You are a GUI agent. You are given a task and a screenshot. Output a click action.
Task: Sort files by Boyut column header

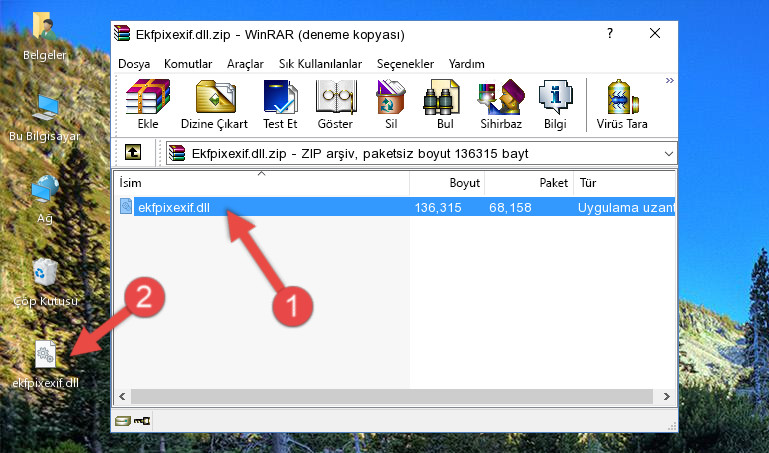coord(447,183)
